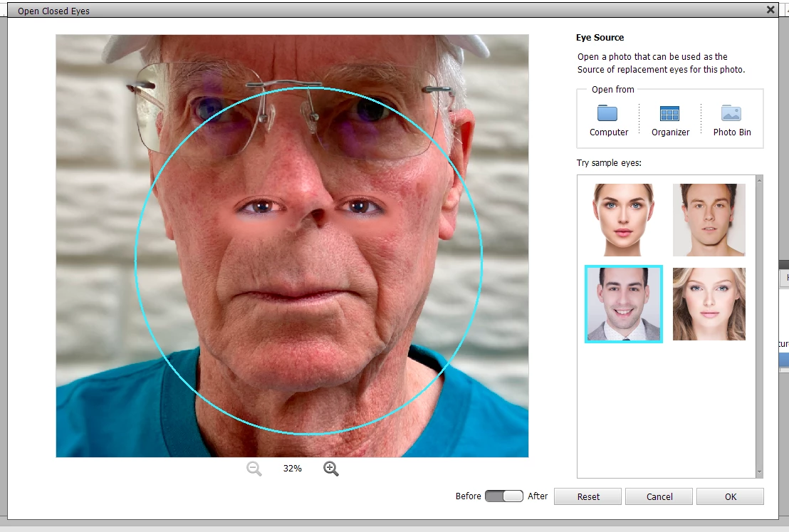Click the Try sample eyes label
789x532 pixels.
(609, 162)
